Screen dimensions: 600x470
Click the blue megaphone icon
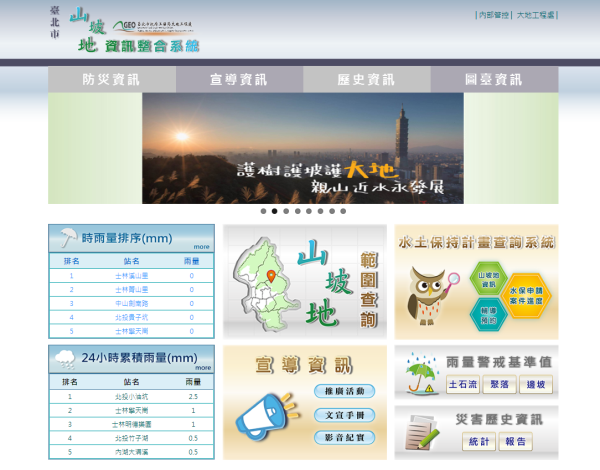click(x=266, y=416)
